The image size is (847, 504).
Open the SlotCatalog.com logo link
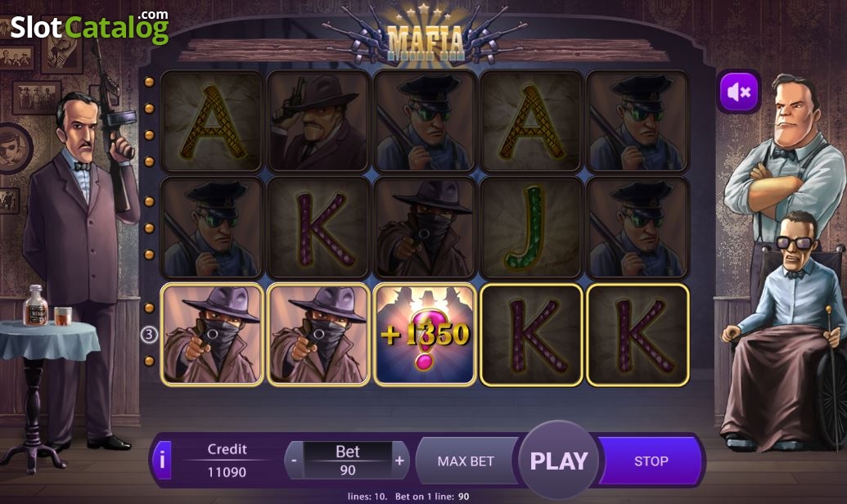pyautogui.click(x=90, y=27)
